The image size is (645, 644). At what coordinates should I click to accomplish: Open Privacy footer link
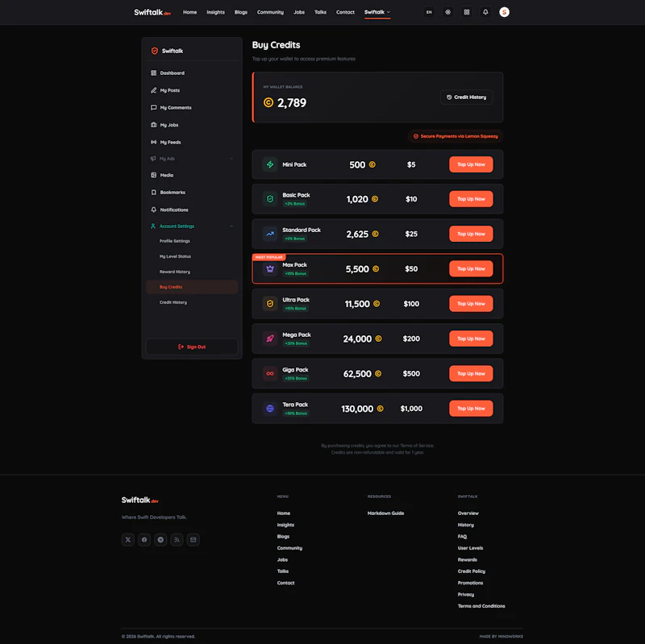[x=466, y=594]
